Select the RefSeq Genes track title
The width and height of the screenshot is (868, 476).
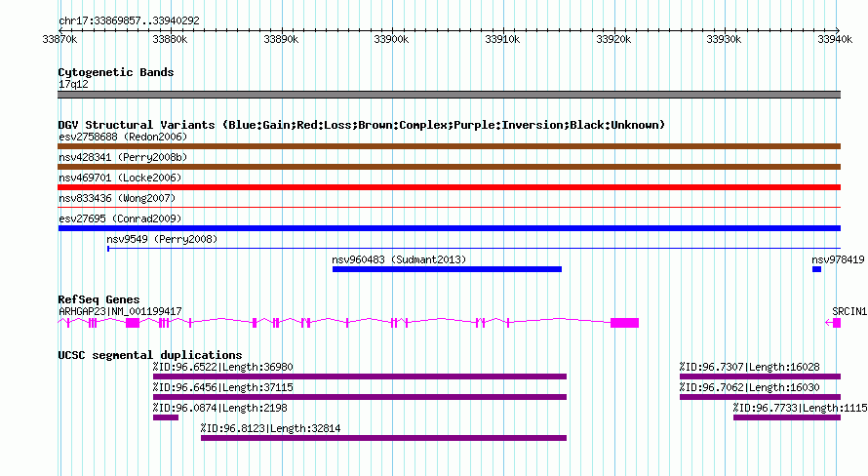(99, 299)
